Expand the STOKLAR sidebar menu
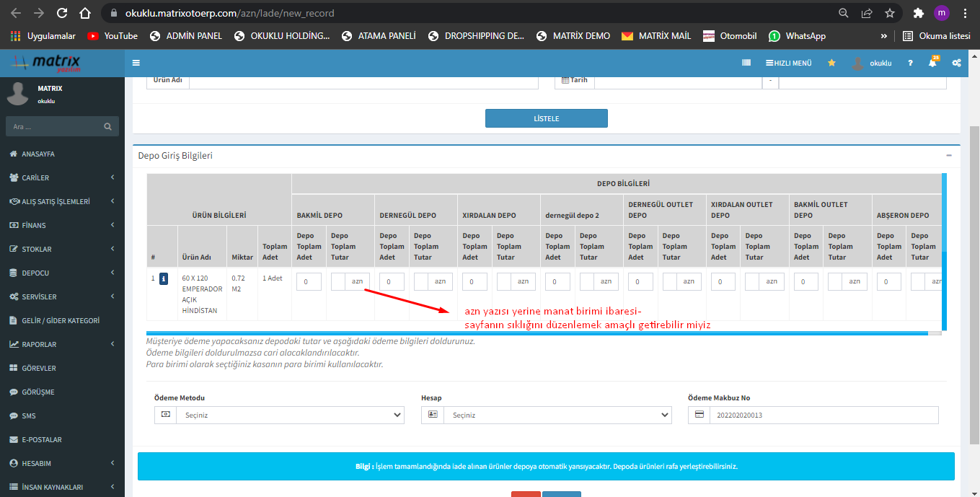The height and width of the screenshot is (497, 980). click(x=36, y=250)
